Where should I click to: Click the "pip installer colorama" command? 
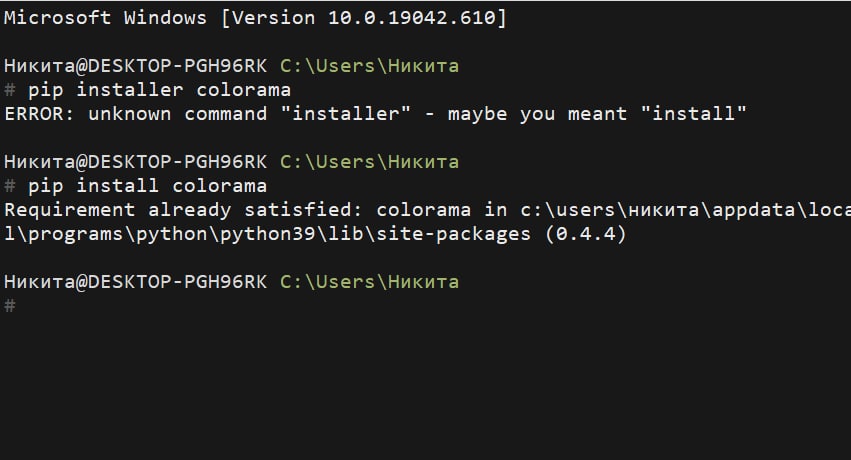click(159, 90)
